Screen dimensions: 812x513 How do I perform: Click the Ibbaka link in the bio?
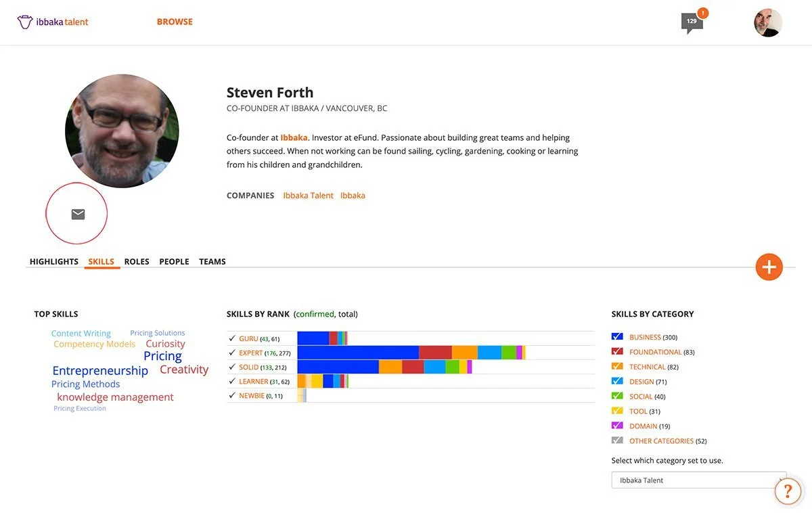(294, 137)
